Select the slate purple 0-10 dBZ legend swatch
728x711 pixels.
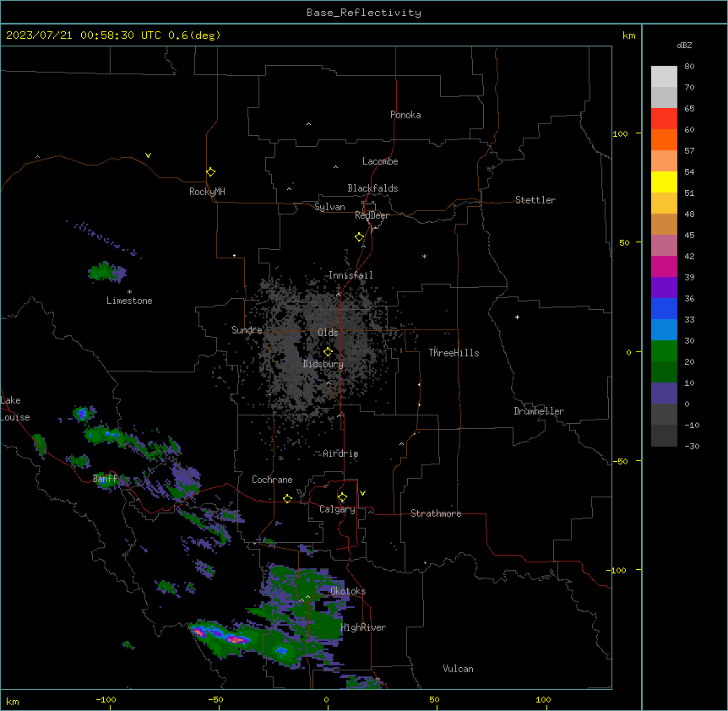pos(664,393)
